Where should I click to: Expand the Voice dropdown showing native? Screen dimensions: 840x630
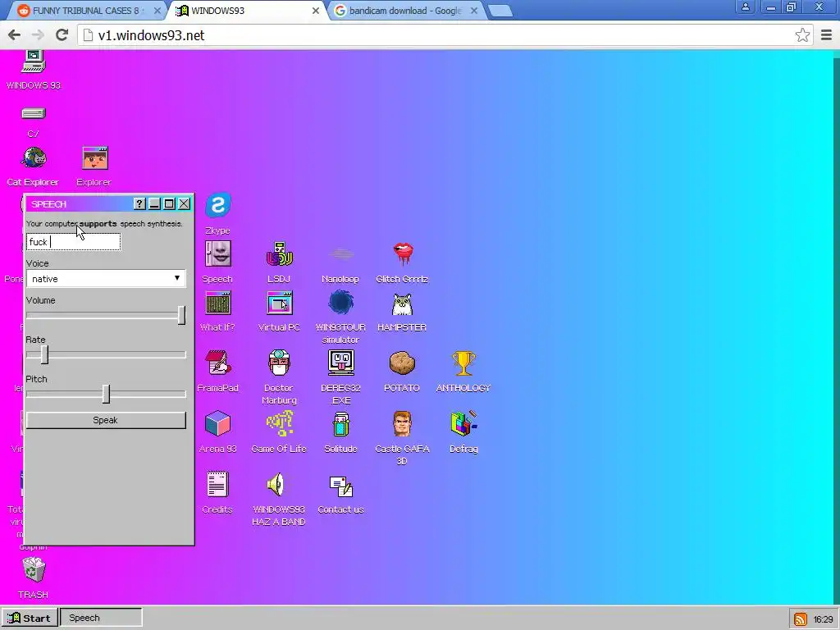pos(106,279)
